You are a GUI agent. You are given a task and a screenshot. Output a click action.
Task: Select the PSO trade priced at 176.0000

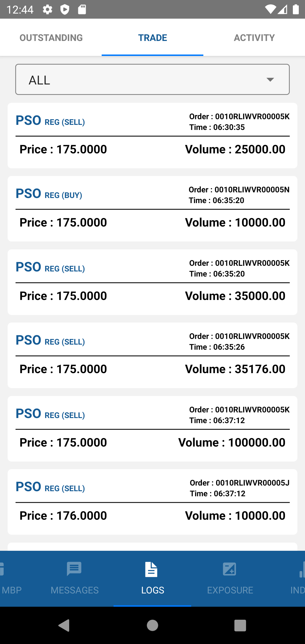click(x=152, y=502)
